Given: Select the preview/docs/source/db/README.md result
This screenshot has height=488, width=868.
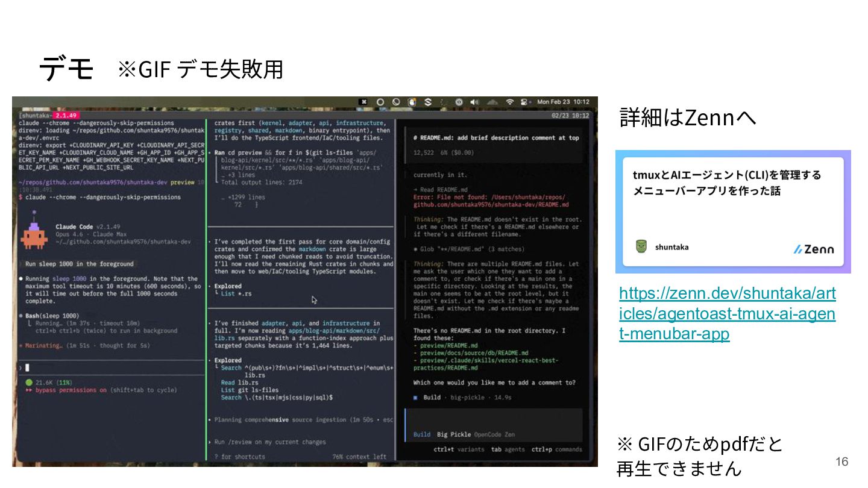Looking at the screenshot, I should pos(471,352).
